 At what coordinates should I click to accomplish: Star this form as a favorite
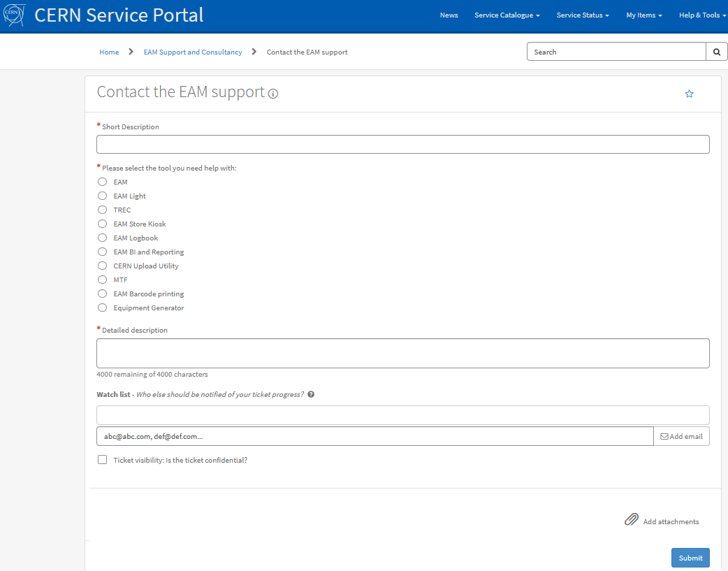[690, 93]
